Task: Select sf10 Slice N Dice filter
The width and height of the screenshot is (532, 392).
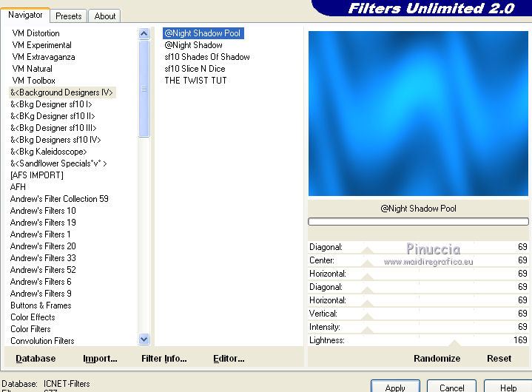Action: 195,69
